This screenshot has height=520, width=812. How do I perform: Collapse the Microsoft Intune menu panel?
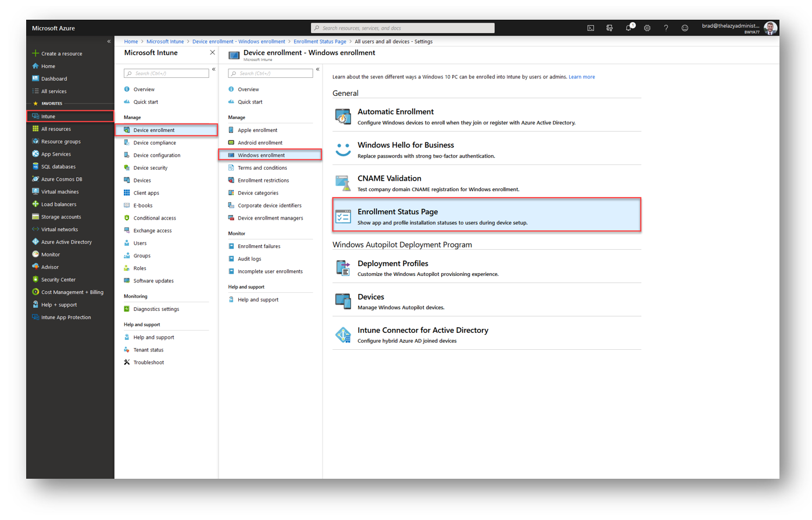tap(214, 69)
